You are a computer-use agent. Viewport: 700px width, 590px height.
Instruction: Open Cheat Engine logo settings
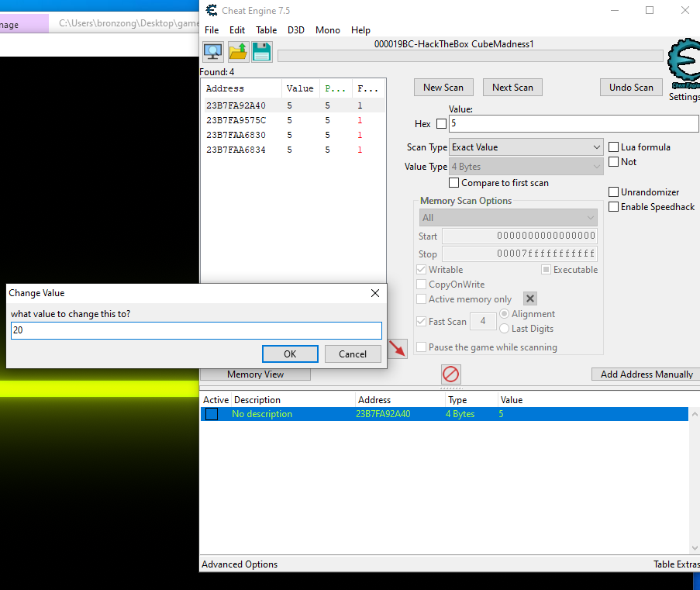tap(684, 65)
